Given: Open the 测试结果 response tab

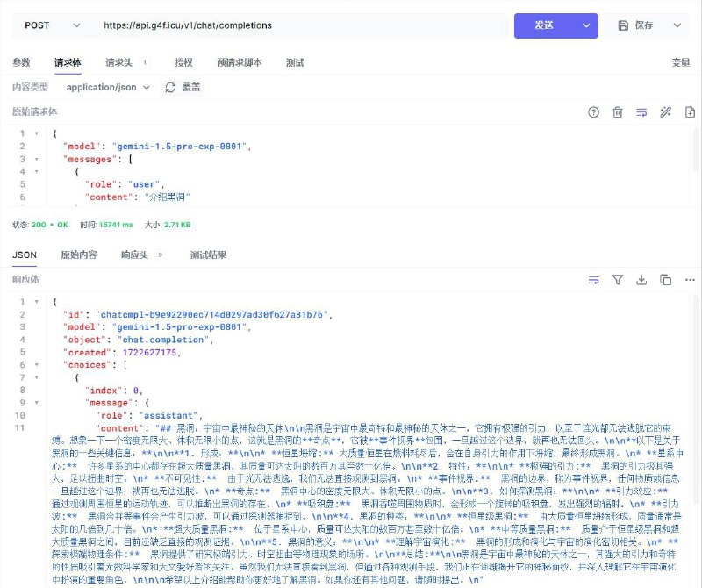Looking at the screenshot, I should pos(208,255).
